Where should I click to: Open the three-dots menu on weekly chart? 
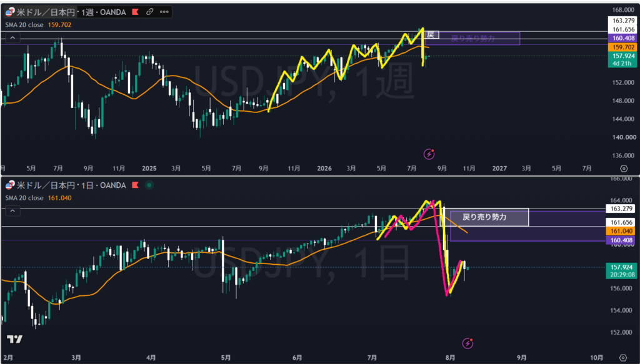(x=164, y=12)
